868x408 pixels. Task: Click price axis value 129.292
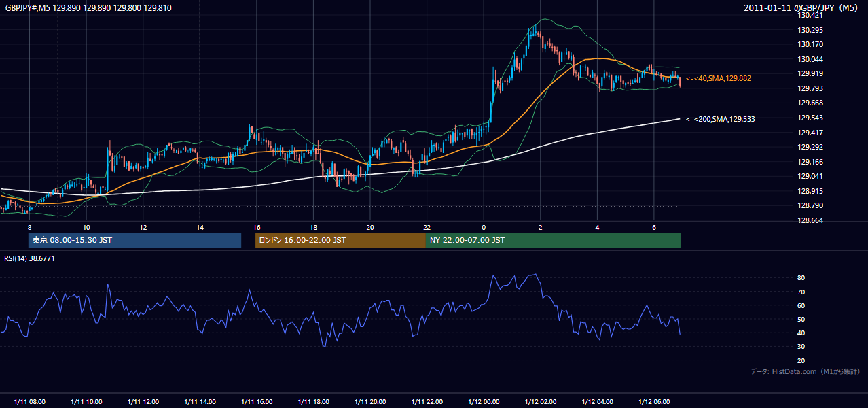(810, 147)
